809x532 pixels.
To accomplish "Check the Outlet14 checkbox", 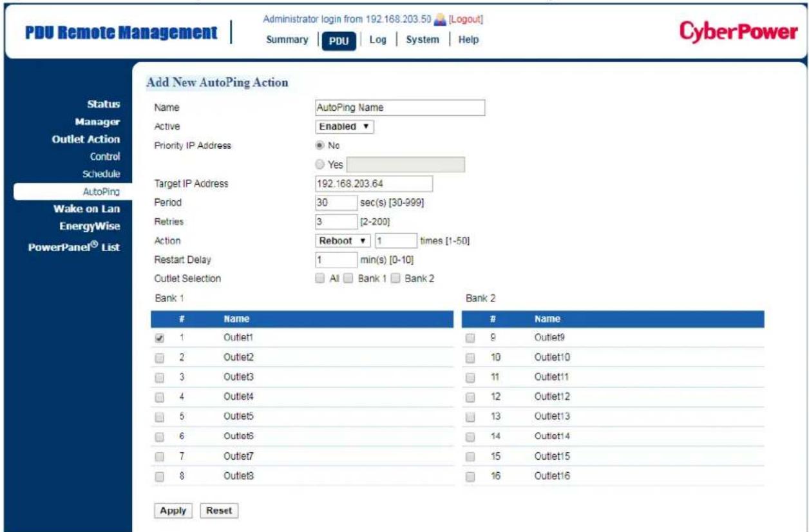I will pyautogui.click(x=471, y=437).
